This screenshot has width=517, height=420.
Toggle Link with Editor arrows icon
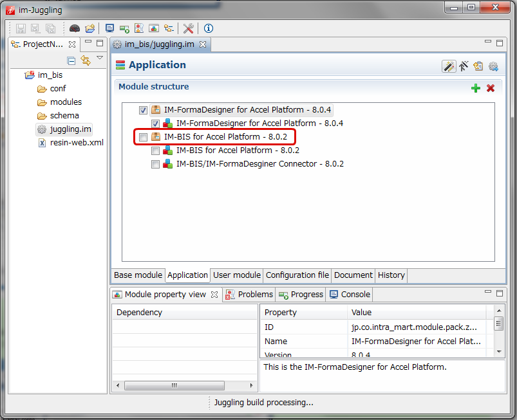point(86,60)
